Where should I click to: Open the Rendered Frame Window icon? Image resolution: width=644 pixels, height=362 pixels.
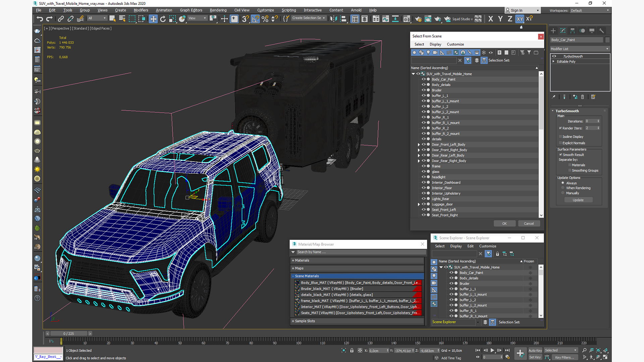[428, 19]
